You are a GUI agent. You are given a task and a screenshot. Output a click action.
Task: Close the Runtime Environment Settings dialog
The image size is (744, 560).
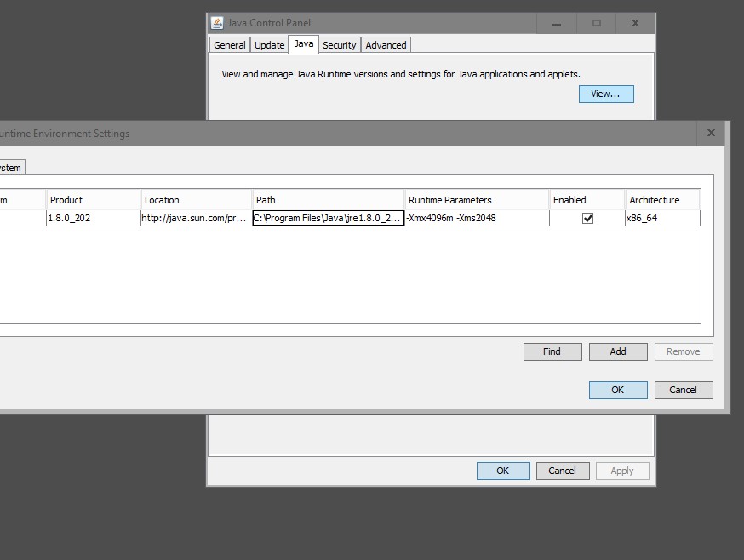[711, 134]
